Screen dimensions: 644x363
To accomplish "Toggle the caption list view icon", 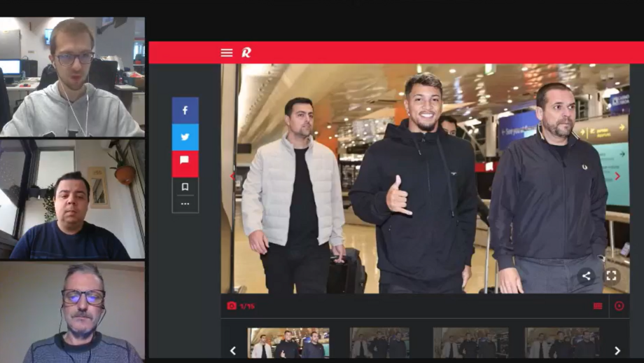I will 597,306.
